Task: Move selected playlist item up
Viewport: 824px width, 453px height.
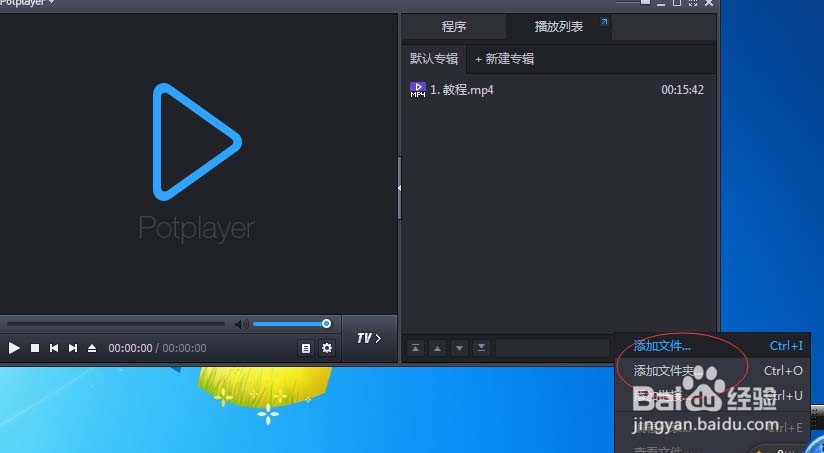Action: pos(437,348)
